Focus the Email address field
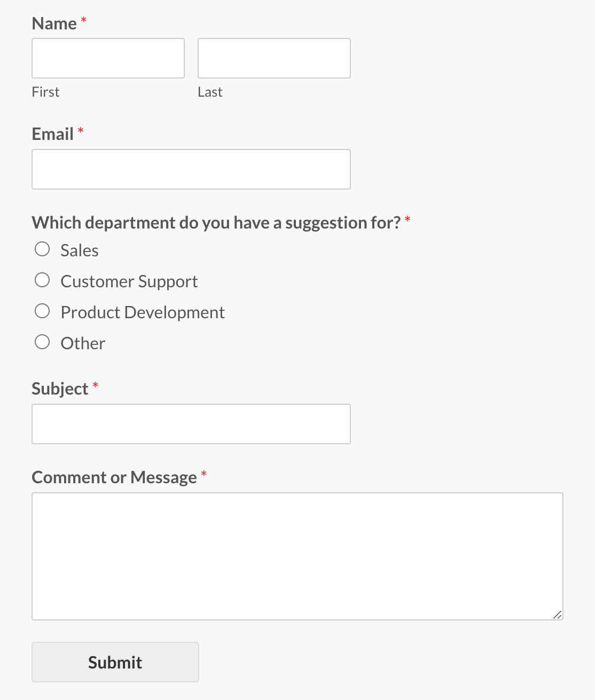Screen dimensions: 596x700 coord(191,169)
